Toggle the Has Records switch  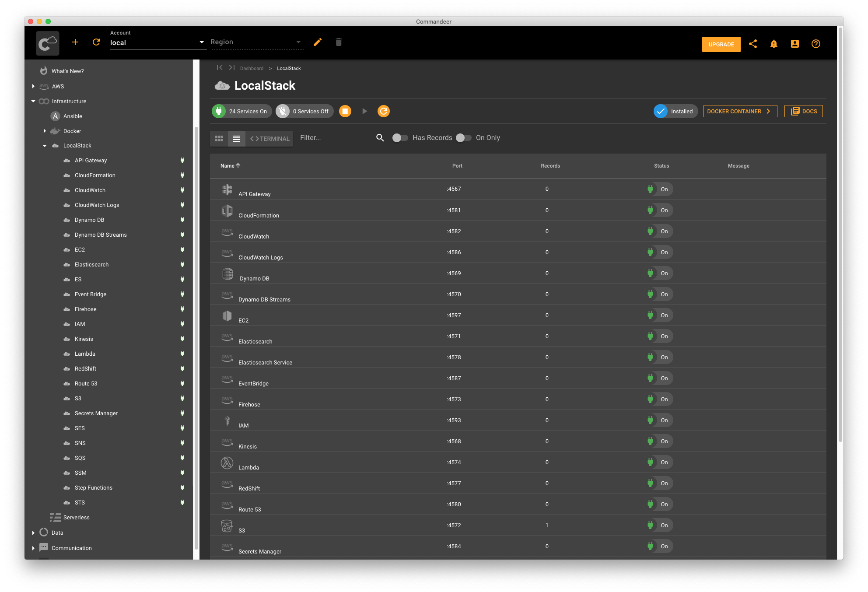[400, 138]
